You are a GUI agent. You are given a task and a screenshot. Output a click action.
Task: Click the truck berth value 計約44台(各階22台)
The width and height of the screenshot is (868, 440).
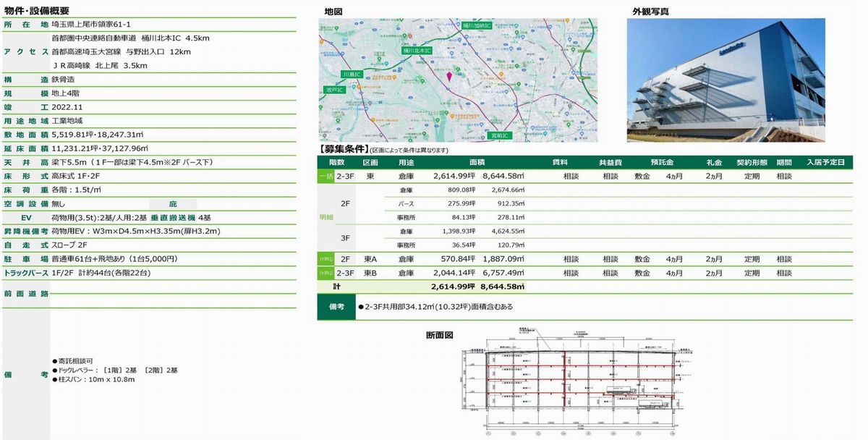click(114, 274)
